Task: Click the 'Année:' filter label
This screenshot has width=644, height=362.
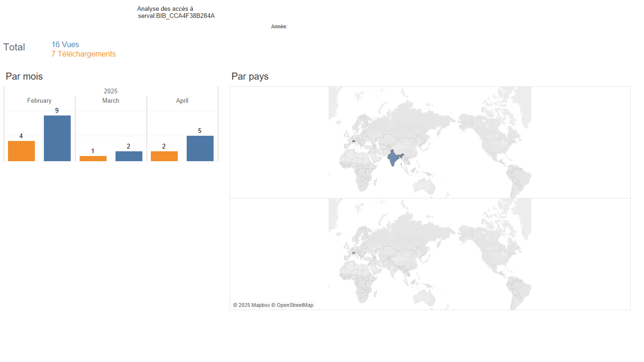Action: click(x=279, y=27)
